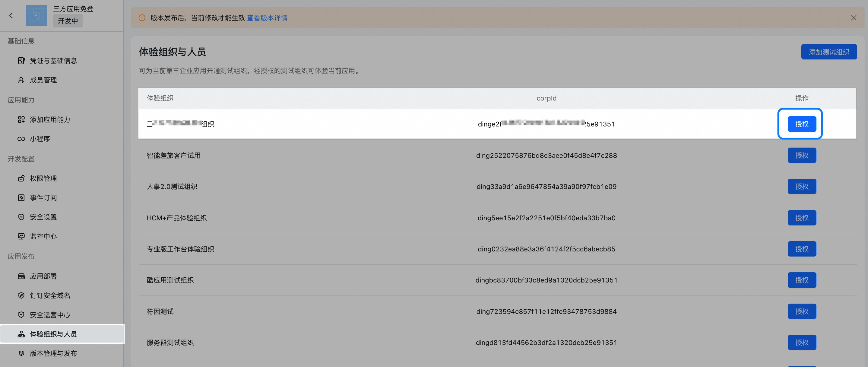Select the 添加应用能力 grid icon
The width and height of the screenshot is (868, 367).
21,120
